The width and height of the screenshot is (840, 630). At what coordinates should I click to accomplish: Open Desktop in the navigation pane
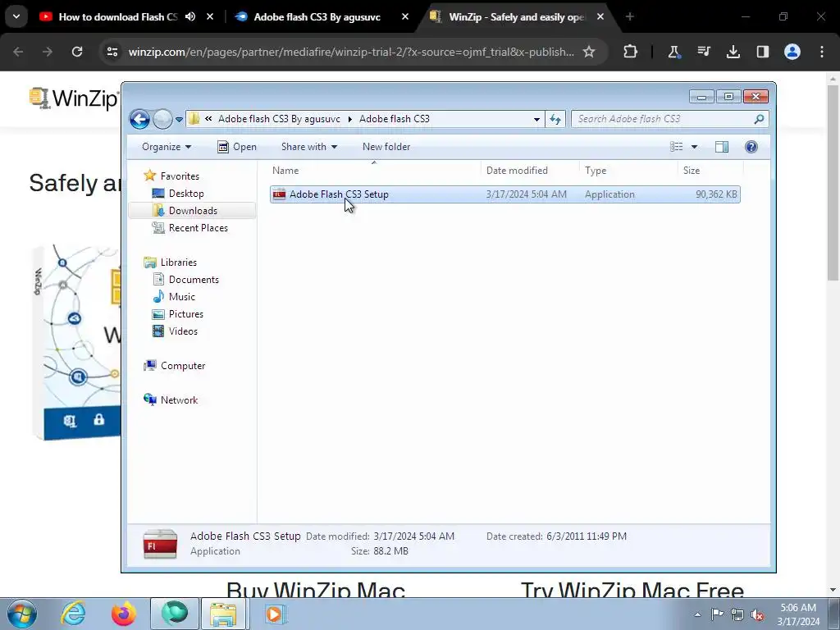pos(186,194)
